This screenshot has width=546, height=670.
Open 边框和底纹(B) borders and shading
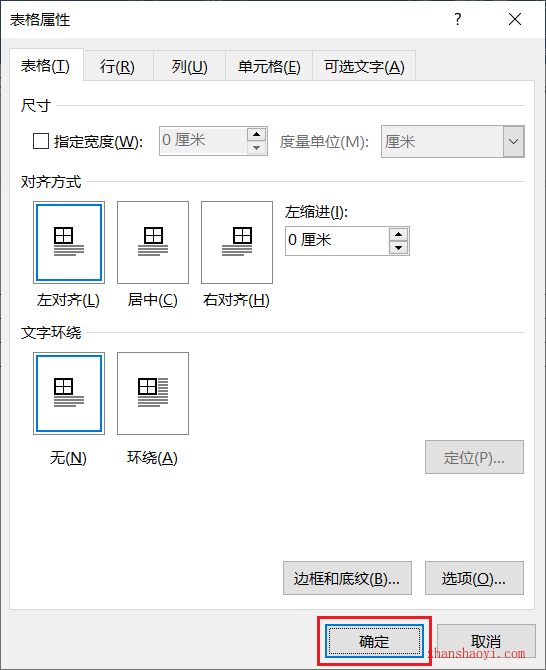coord(347,578)
